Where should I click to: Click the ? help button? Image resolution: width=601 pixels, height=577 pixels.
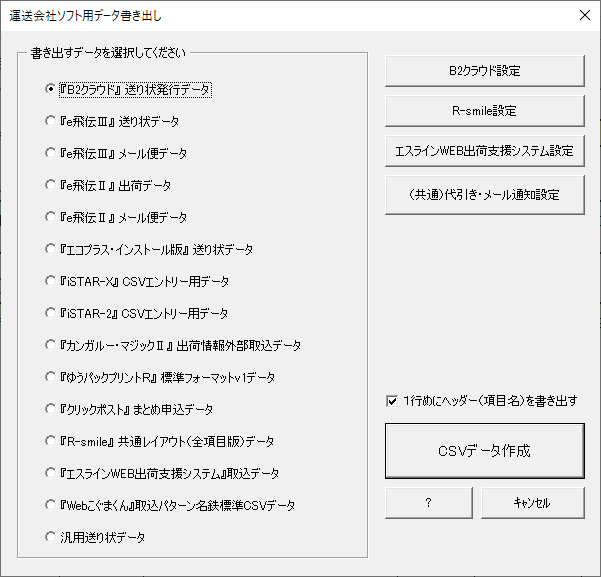pos(429,503)
